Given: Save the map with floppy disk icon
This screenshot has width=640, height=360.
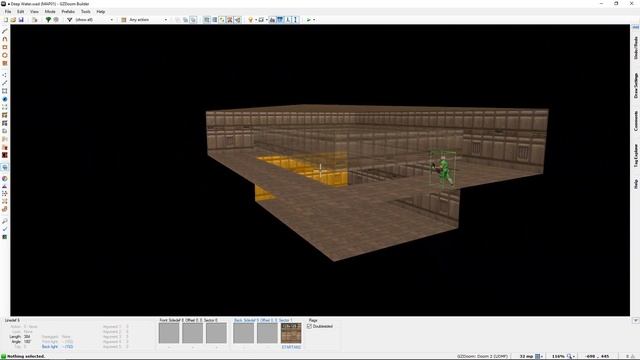Looking at the screenshot, I should point(21,20).
